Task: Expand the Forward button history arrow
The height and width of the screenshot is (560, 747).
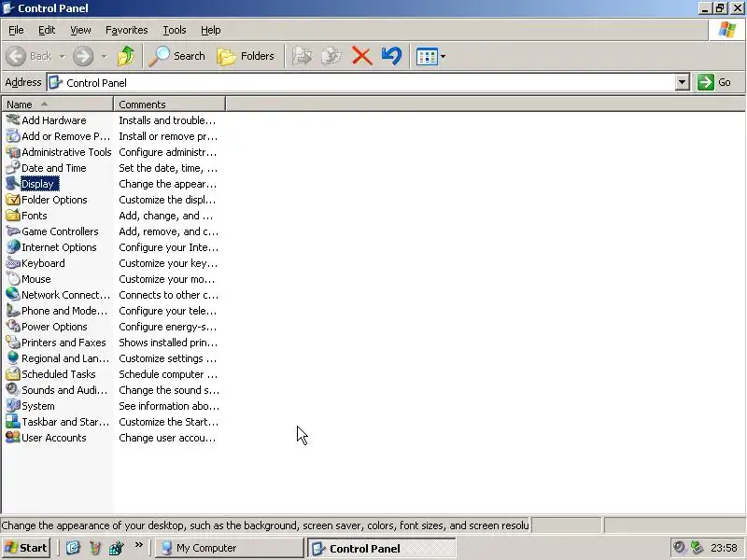Action: point(104,56)
